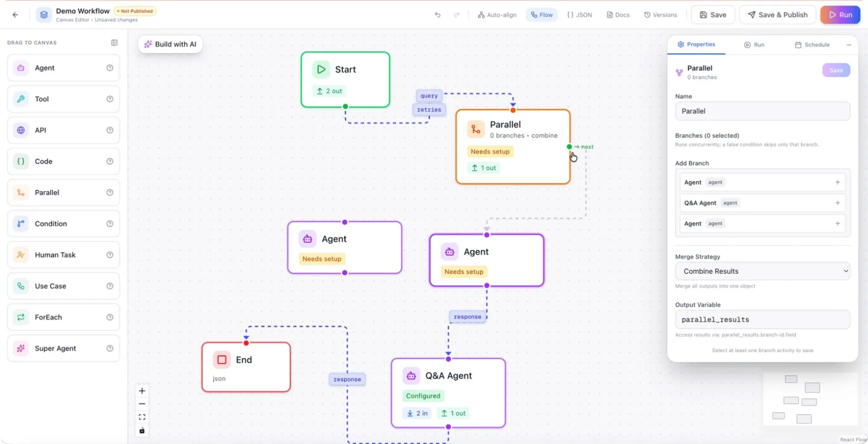This screenshot has width=868, height=444.
Task: Auto-align the workflow nodes
Action: click(x=497, y=15)
